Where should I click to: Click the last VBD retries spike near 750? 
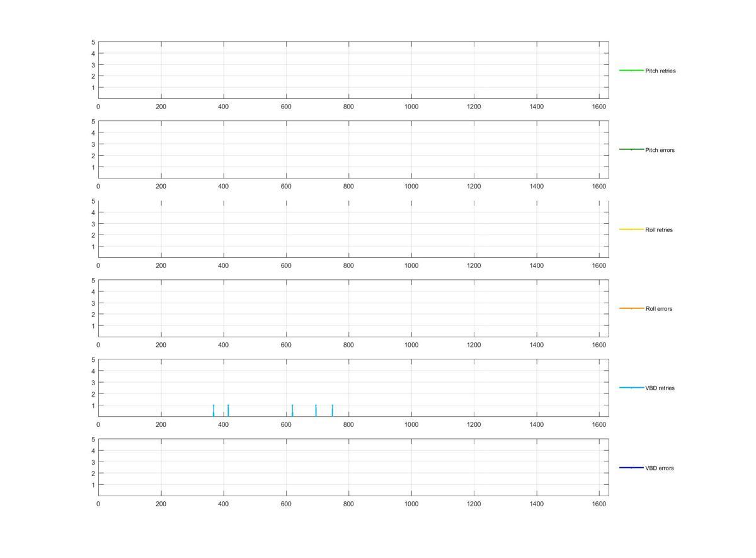pos(332,410)
